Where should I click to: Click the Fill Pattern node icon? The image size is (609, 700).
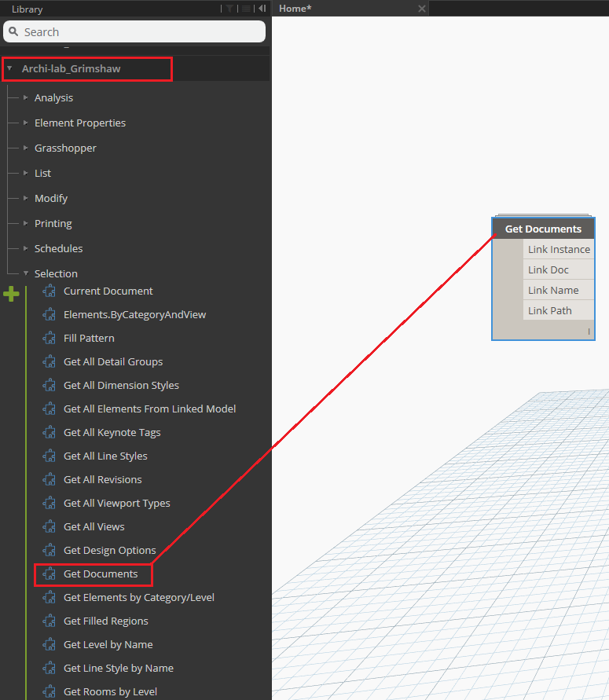(x=49, y=339)
